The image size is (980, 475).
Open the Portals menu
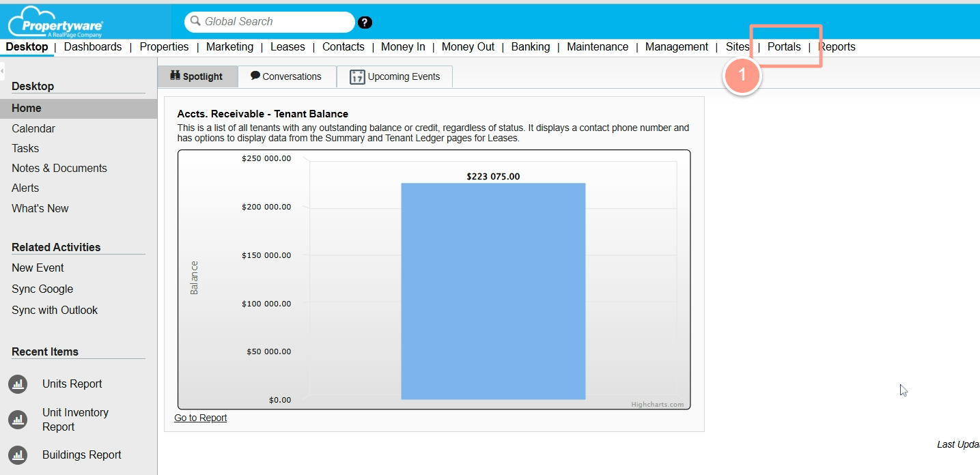[784, 47]
